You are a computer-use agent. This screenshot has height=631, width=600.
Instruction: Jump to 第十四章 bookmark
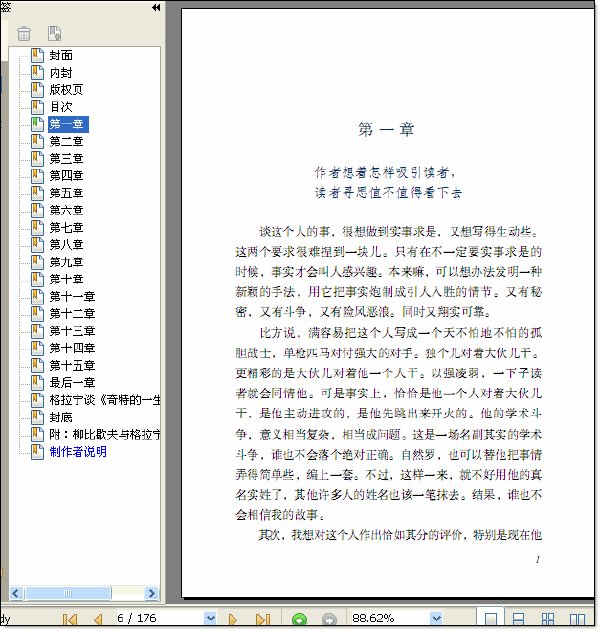pos(72,348)
